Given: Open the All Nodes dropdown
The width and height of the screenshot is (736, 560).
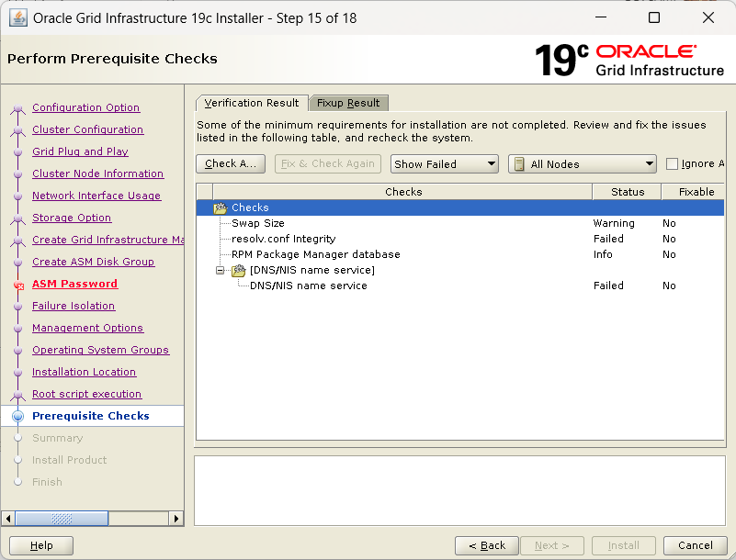Looking at the screenshot, I should [x=582, y=164].
